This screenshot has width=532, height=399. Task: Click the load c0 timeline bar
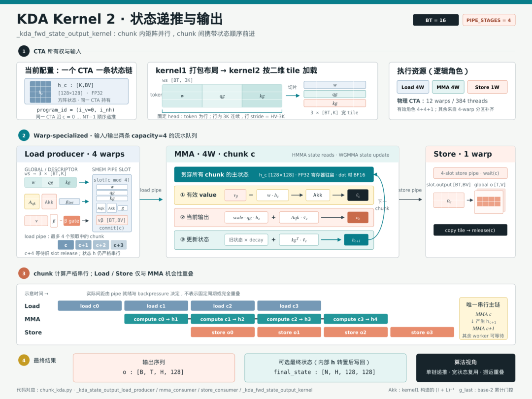pyautogui.click(x=90, y=306)
